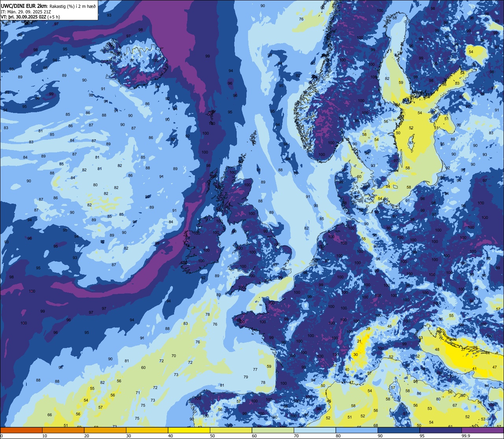
Task: Click the '95' legend scale label
Action: [422, 436]
